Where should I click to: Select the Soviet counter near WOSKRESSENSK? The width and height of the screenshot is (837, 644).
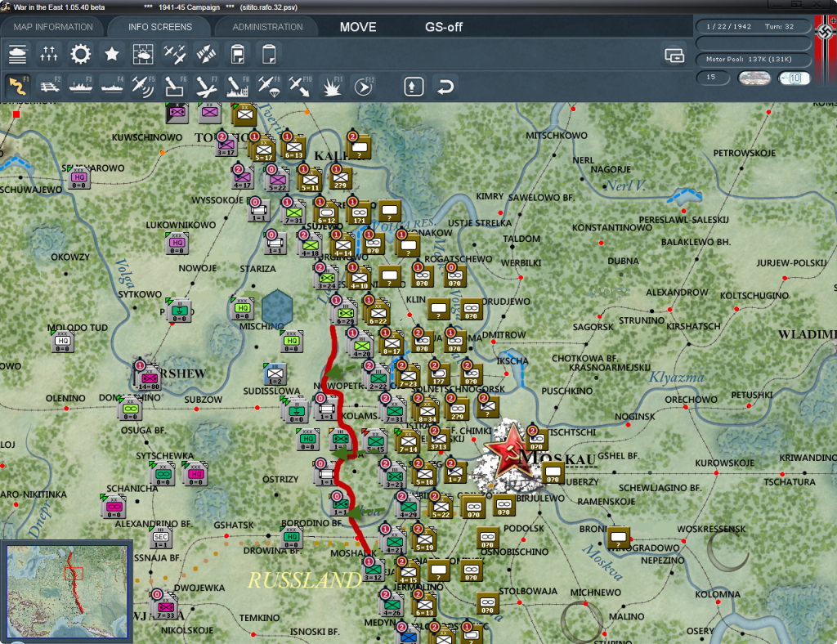coord(618,537)
